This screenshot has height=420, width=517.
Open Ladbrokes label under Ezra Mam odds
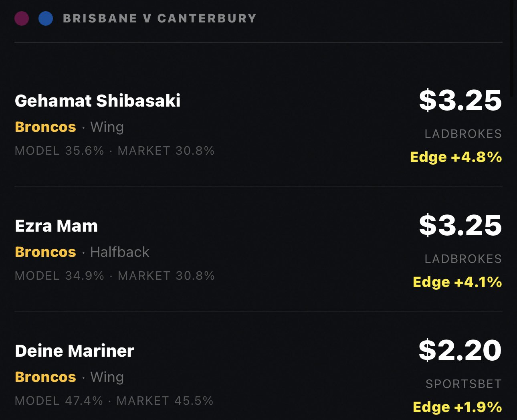463,259
